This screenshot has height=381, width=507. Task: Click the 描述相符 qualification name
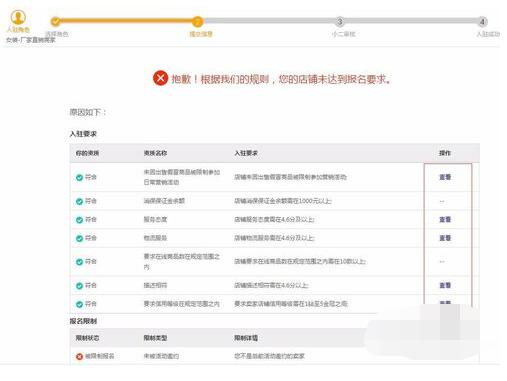tap(155, 285)
